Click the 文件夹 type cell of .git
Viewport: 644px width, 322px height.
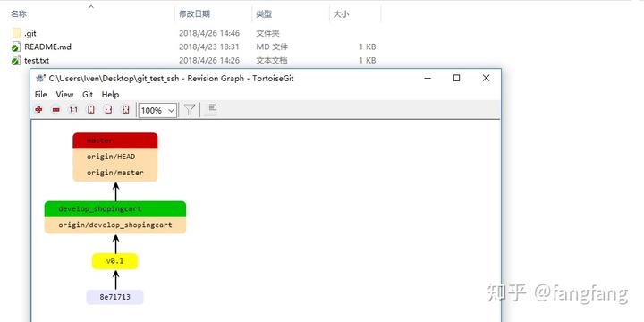[267, 33]
